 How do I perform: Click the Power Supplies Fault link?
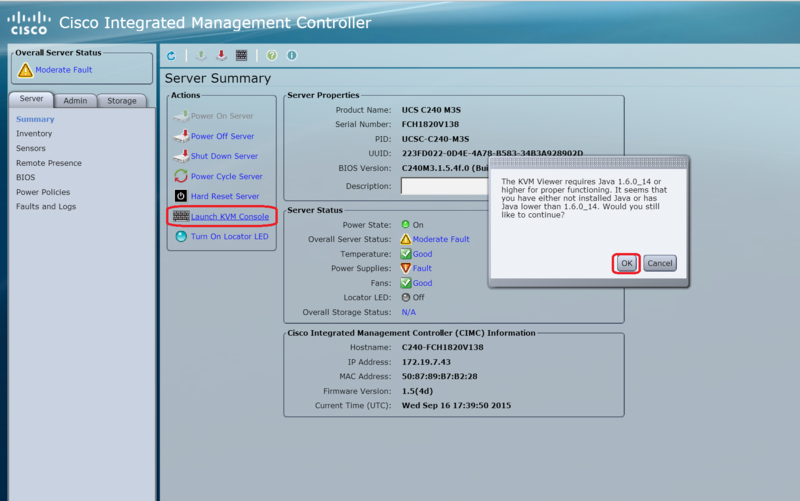click(422, 268)
